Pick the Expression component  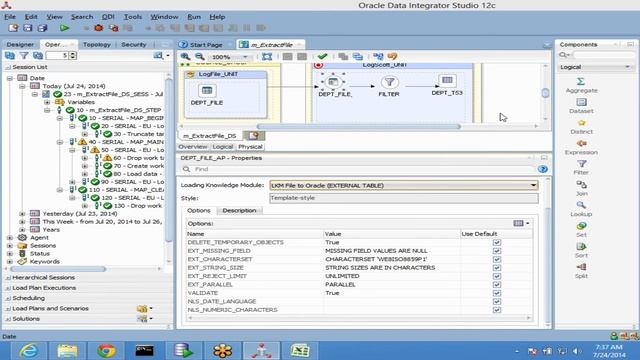click(581, 147)
